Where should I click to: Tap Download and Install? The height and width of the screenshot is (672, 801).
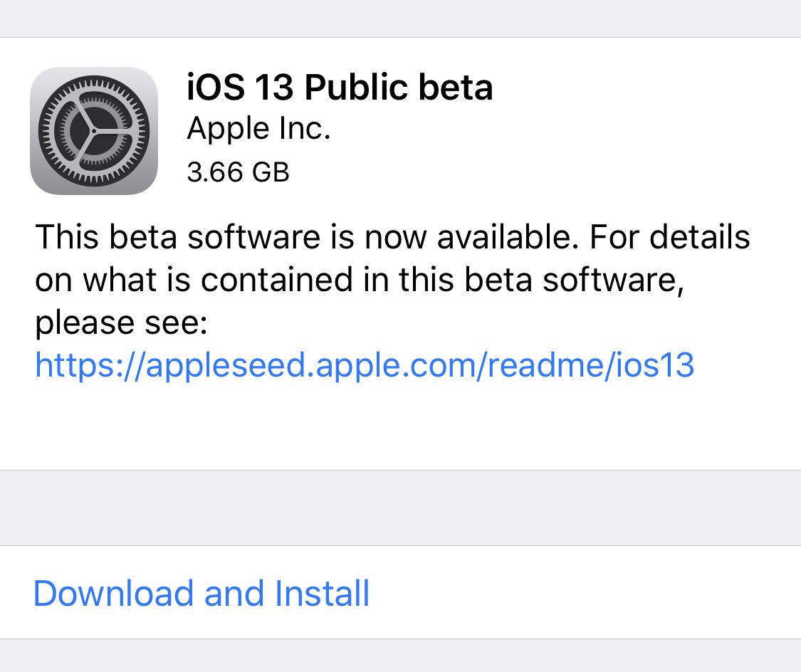pos(201,593)
